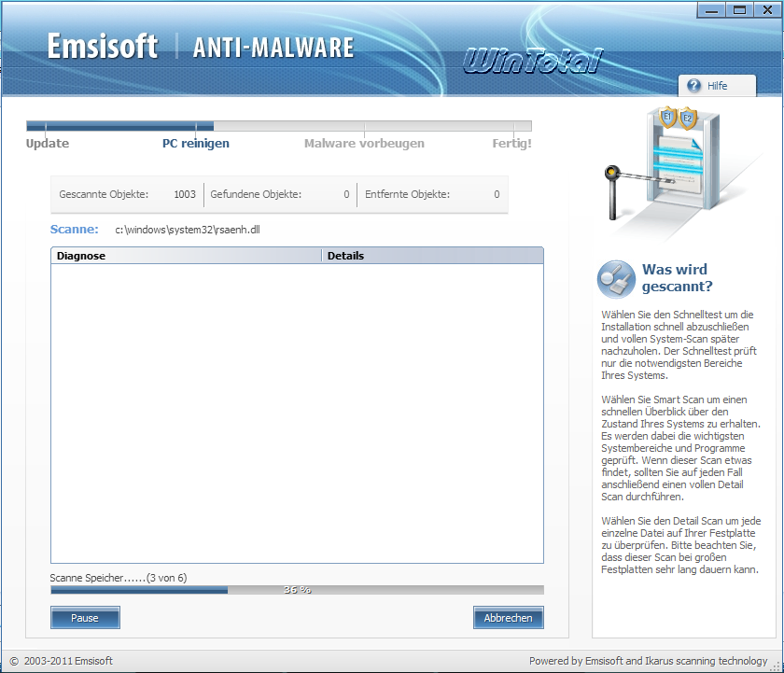Image resolution: width=784 pixels, height=673 pixels.
Task: Click the Powered by Emsisoft and Ikarus text
Action: click(x=648, y=661)
